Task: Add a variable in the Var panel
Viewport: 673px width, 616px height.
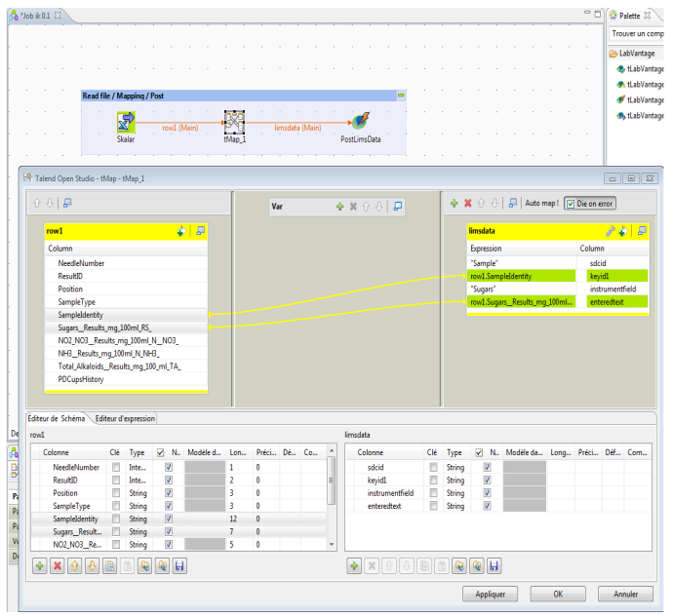Action: click(340, 207)
